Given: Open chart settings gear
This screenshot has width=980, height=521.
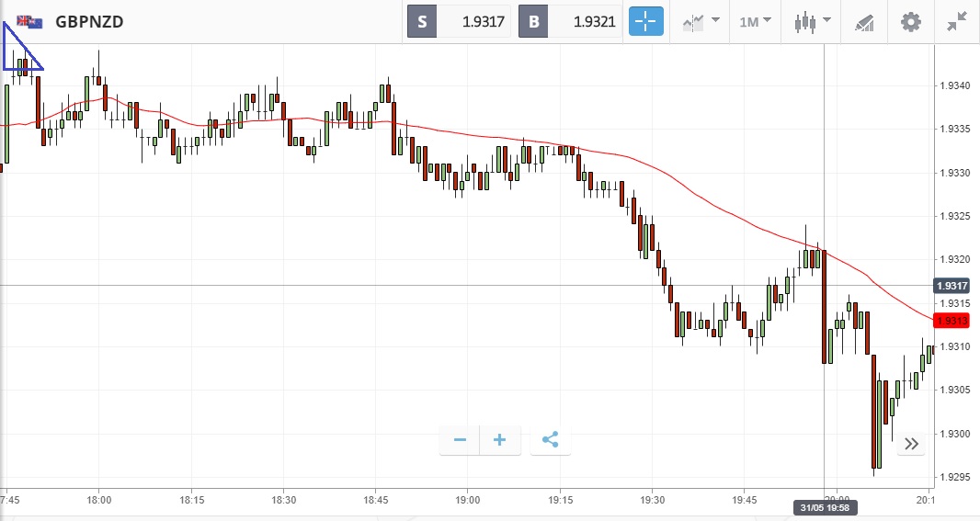Looking at the screenshot, I should coord(910,21).
